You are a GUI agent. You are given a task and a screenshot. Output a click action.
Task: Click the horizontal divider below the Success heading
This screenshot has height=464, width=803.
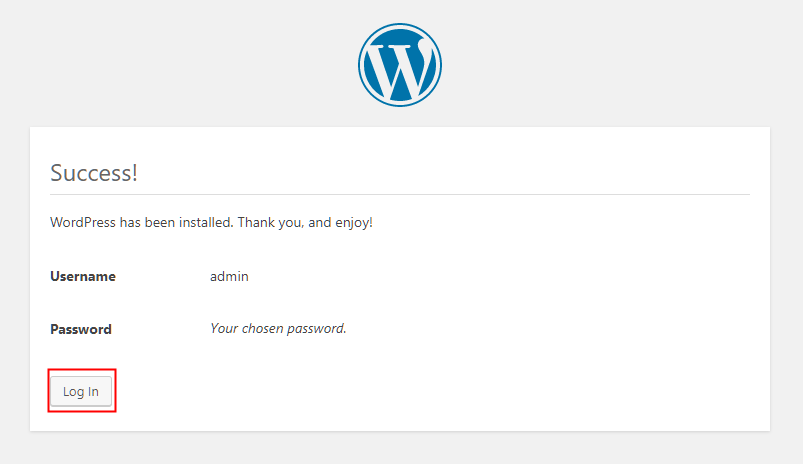tap(400, 194)
